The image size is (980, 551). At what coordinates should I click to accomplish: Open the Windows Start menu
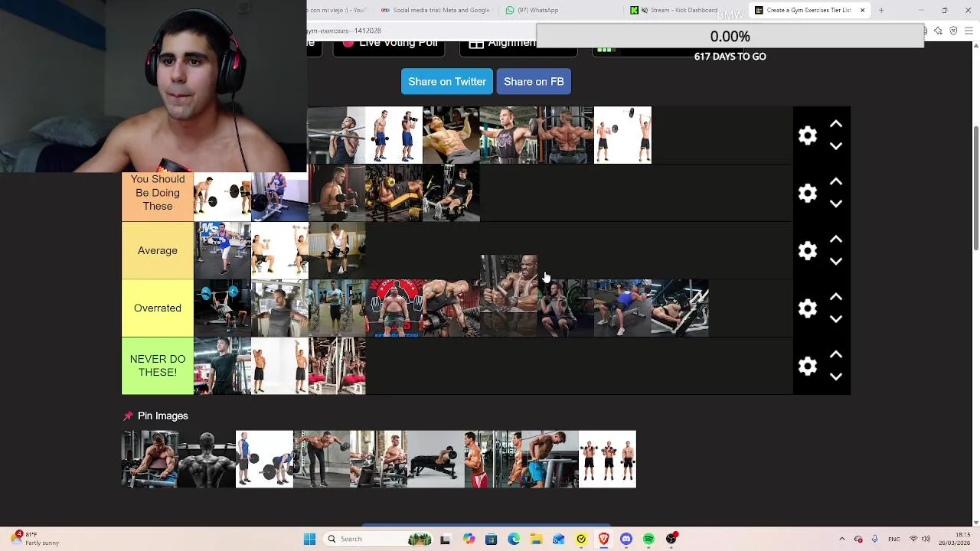coord(309,539)
